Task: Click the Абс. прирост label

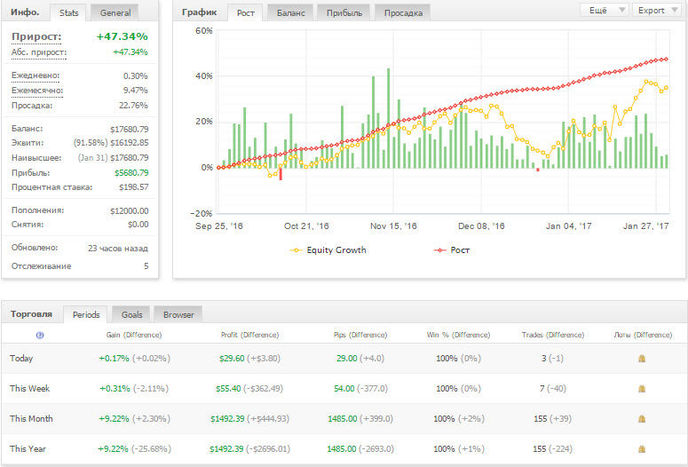Action: [x=39, y=52]
